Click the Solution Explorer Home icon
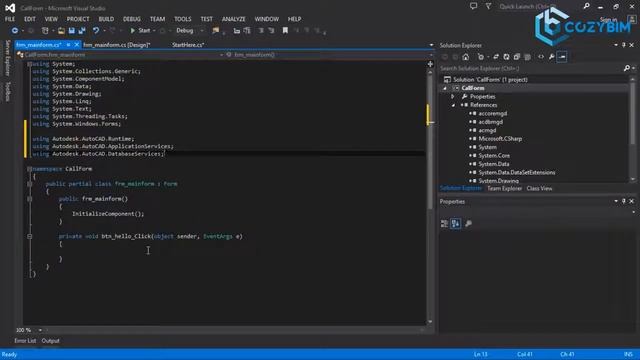This screenshot has height=360, width=640. tap(466, 57)
